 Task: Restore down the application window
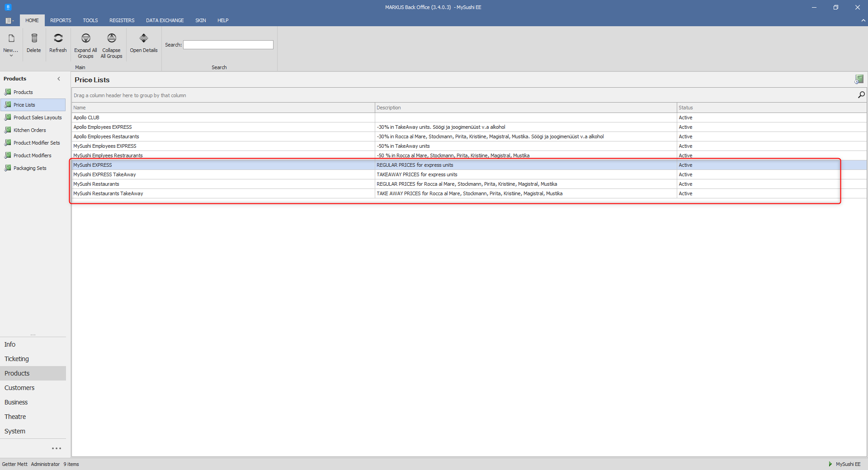(x=835, y=7)
